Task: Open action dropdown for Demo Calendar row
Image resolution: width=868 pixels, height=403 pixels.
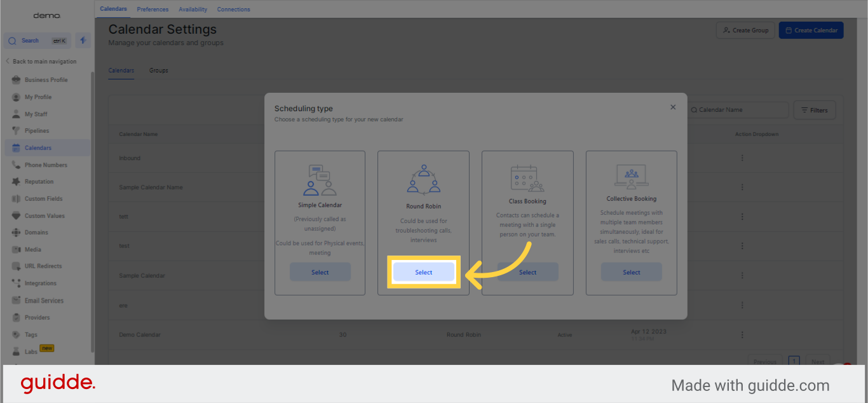Action: 742,335
